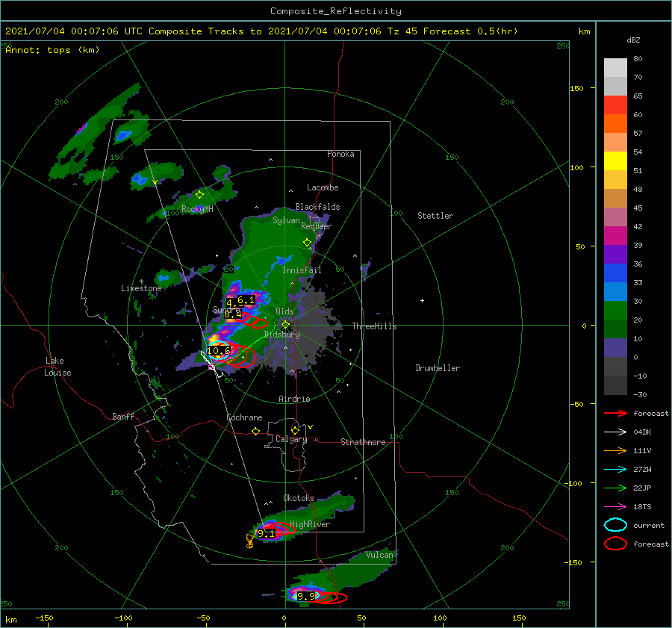Click the orange swatch between 60 and 57 dBZ

click(615, 124)
